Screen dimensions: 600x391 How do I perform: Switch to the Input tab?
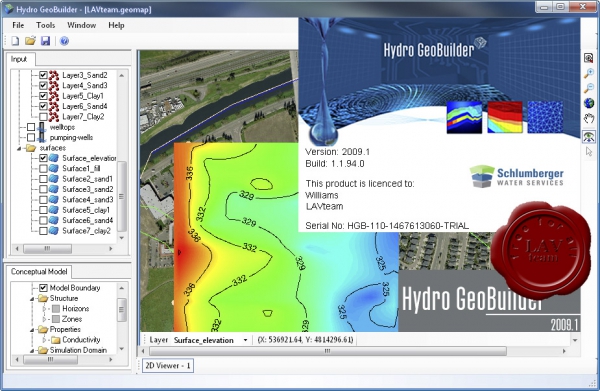tap(20, 59)
